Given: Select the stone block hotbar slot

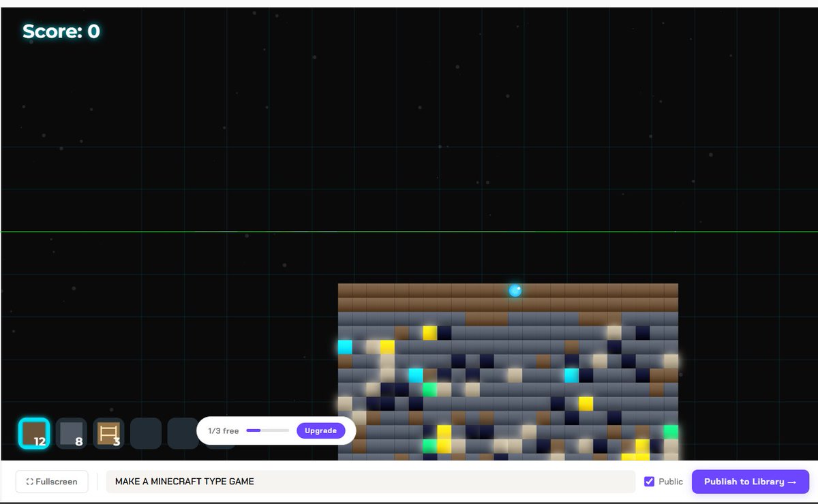Looking at the screenshot, I should 72,433.
